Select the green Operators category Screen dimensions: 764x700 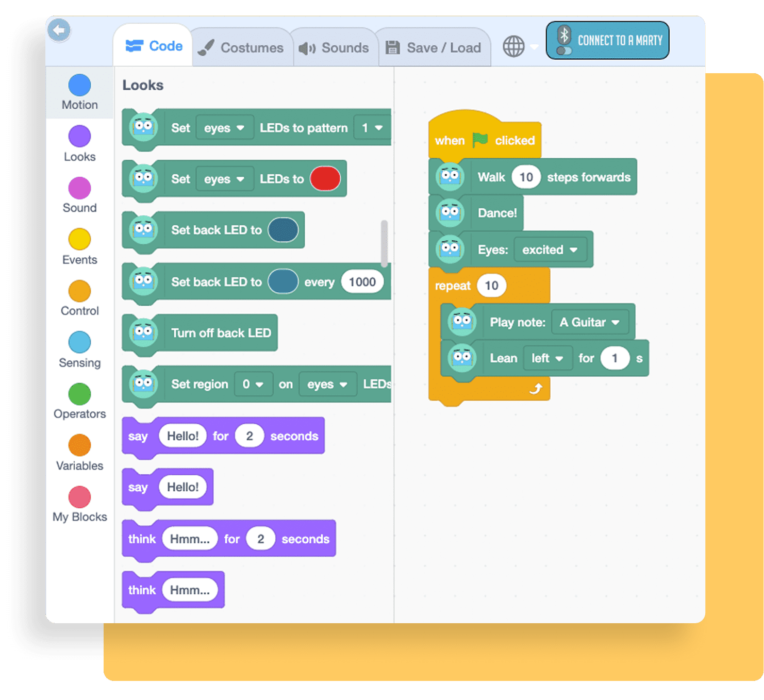coord(79,394)
